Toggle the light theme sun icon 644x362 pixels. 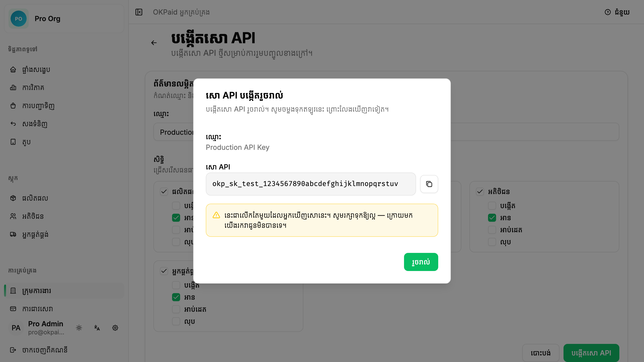[x=79, y=328]
